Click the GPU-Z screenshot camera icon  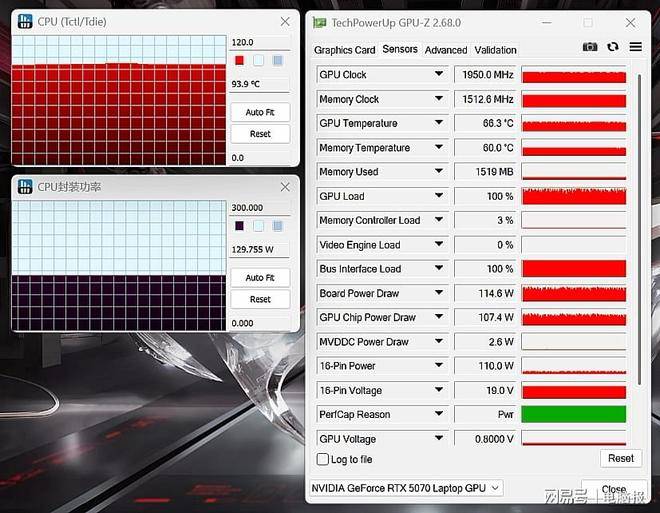(x=590, y=47)
